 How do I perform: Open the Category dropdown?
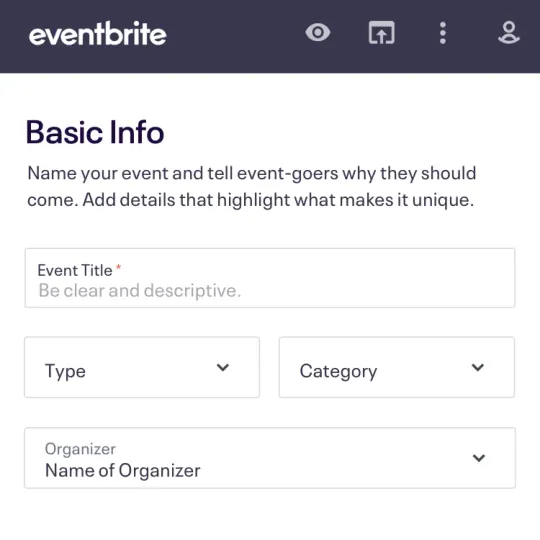[397, 367]
